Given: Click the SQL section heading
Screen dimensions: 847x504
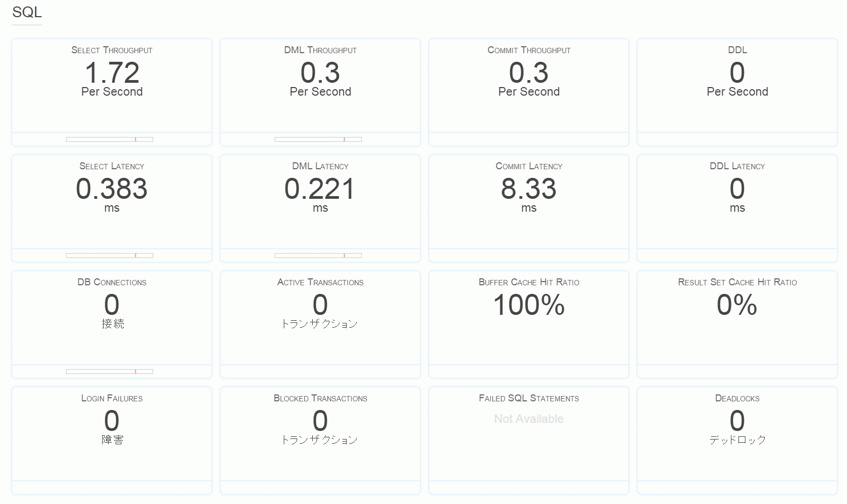Looking at the screenshot, I should coord(27,12).
